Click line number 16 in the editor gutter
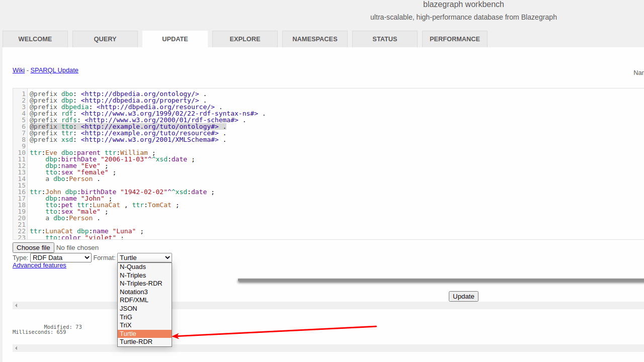 (22, 192)
